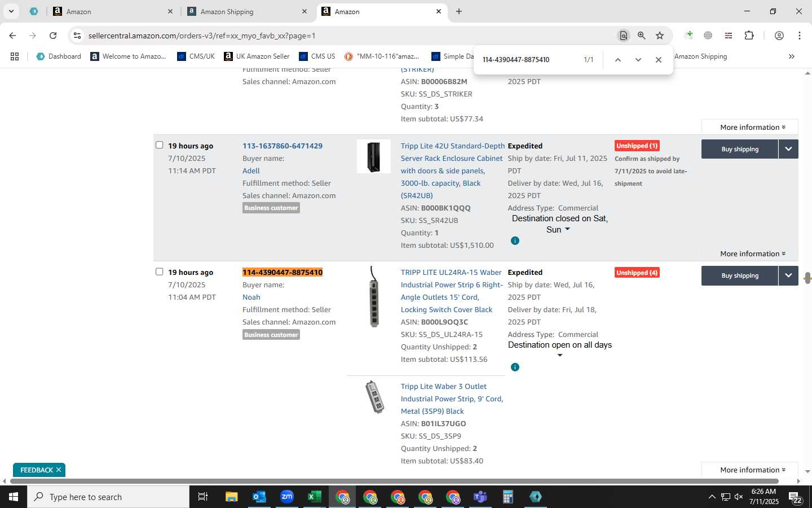Click Buy shipping for Noah order
Screen dimensions: 812x508
point(740,275)
